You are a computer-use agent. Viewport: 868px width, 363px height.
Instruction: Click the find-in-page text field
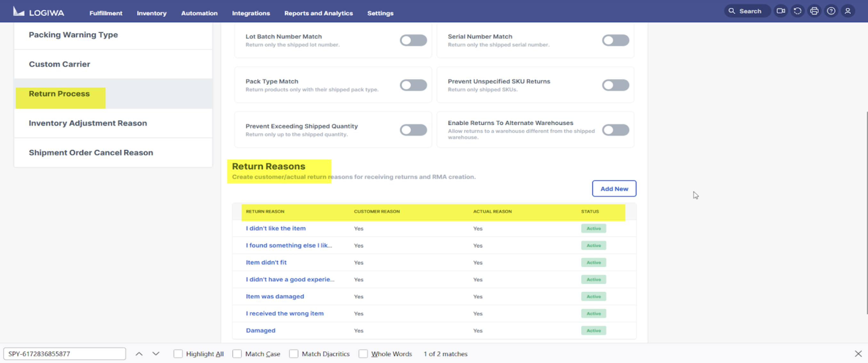point(65,354)
